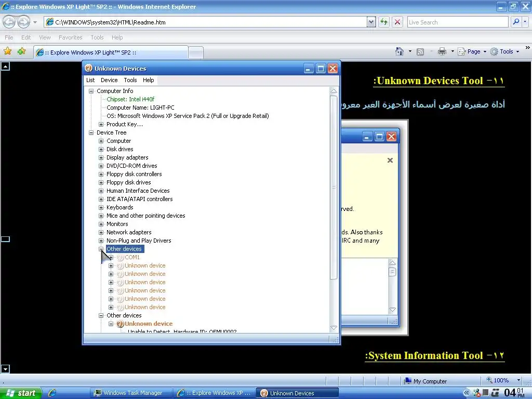Expand the Disk drives node
This screenshot has height=399, width=532.
point(101,149)
